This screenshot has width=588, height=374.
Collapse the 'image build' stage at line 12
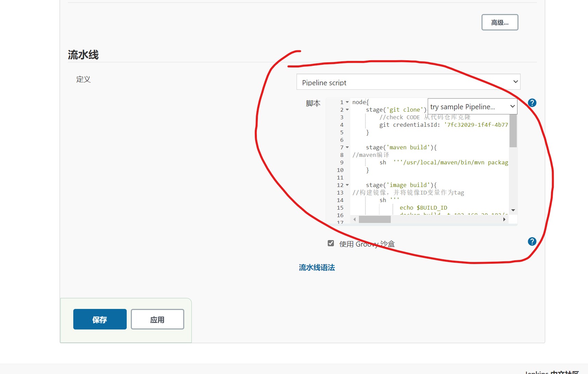pos(347,185)
